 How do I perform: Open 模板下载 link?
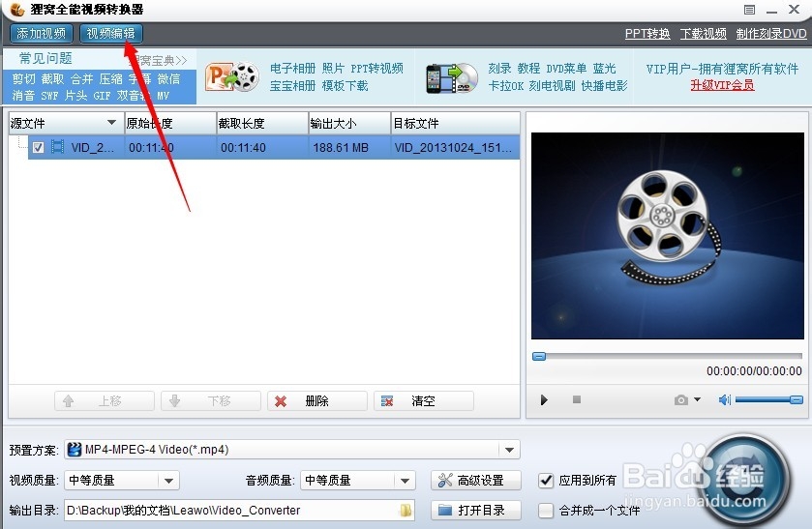pyautogui.click(x=345, y=85)
